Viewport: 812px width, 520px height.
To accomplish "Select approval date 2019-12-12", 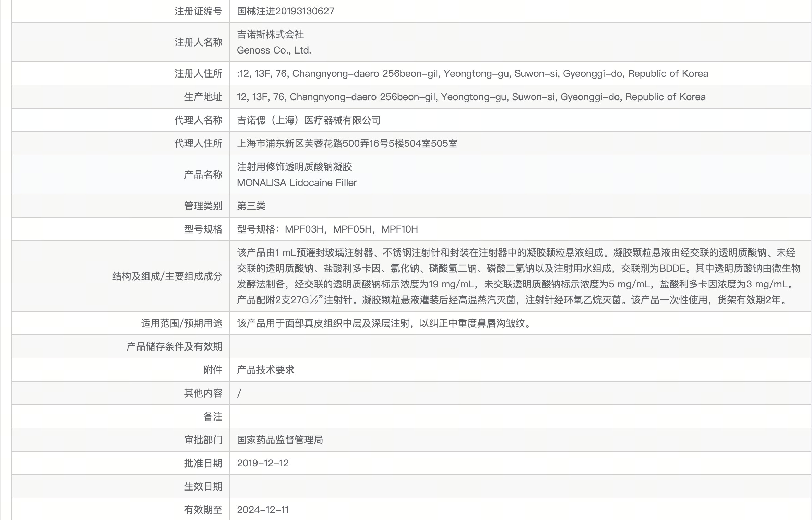I will point(263,463).
